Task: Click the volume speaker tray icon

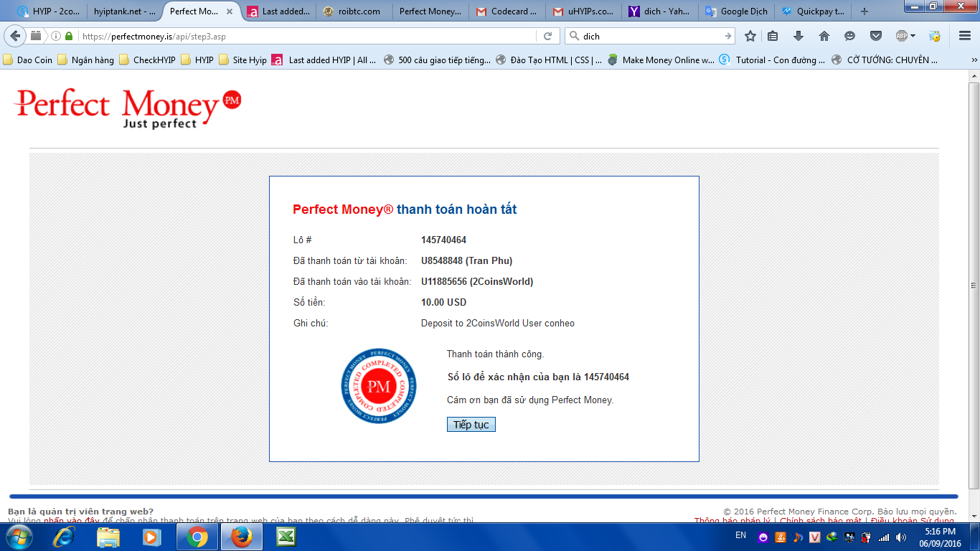Action: 901,537
